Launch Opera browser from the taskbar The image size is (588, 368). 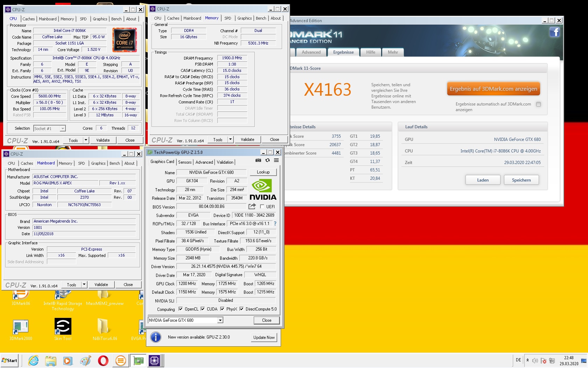[103, 360]
